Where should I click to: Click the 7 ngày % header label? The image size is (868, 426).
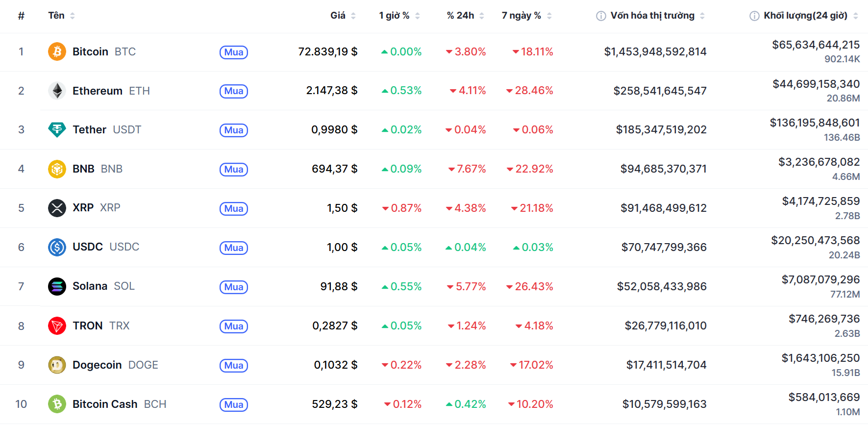tap(521, 16)
